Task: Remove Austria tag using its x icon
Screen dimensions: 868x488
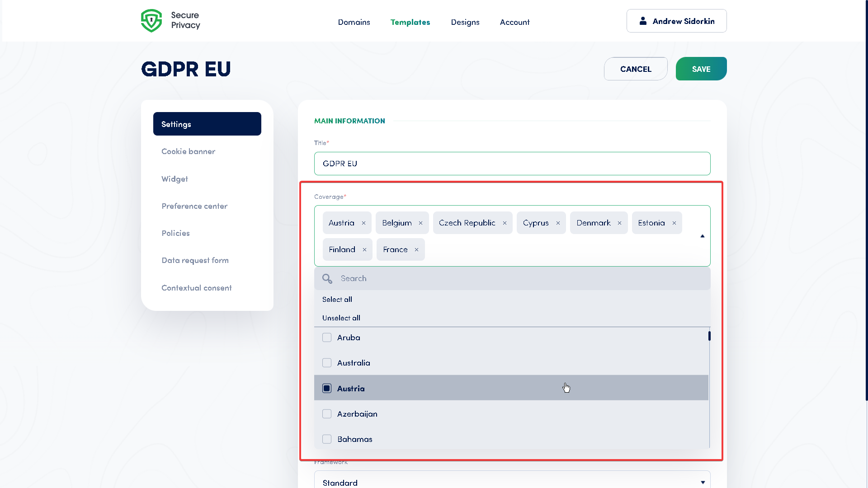Action: point(364,222)
